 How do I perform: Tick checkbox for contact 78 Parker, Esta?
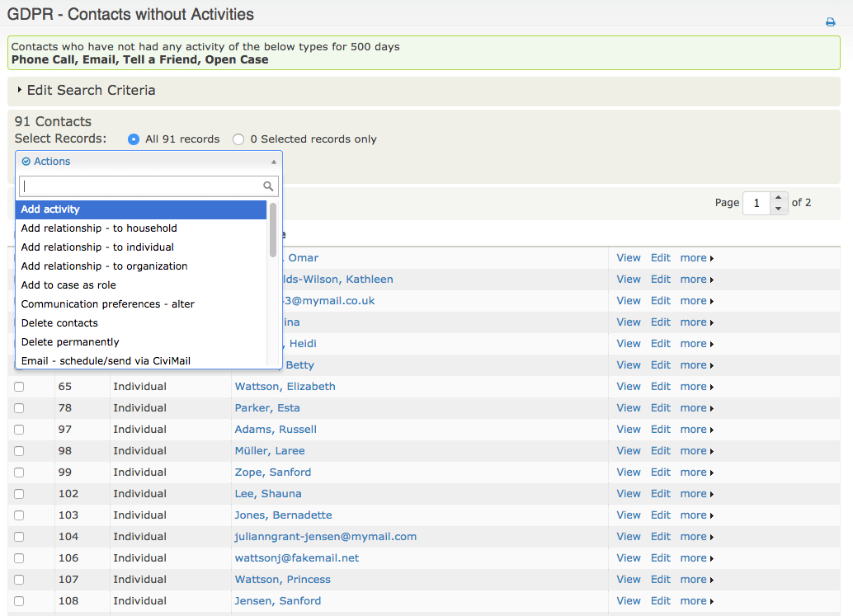click(19, 407)
